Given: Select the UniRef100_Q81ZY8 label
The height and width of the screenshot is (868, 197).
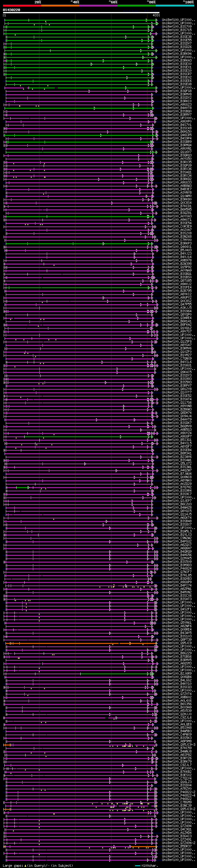Looking at the screenshot, I should 177,389.
